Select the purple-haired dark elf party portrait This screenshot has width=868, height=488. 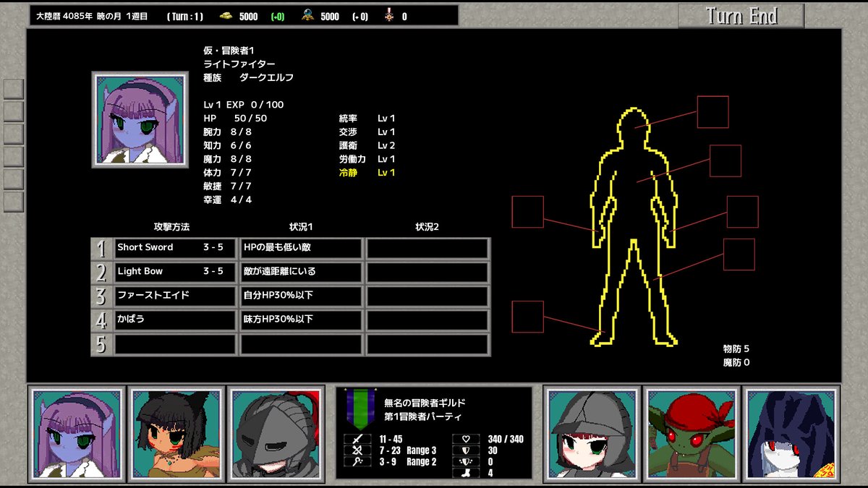coord(77,434)
